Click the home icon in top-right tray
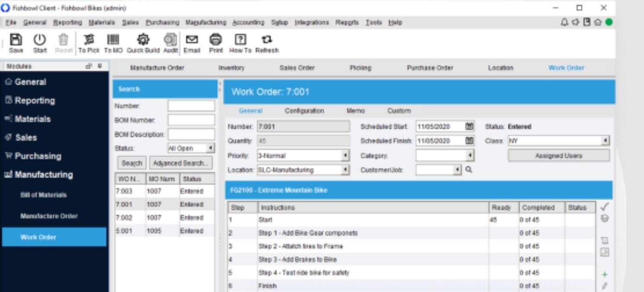644x292 pixels. point(598,22)
